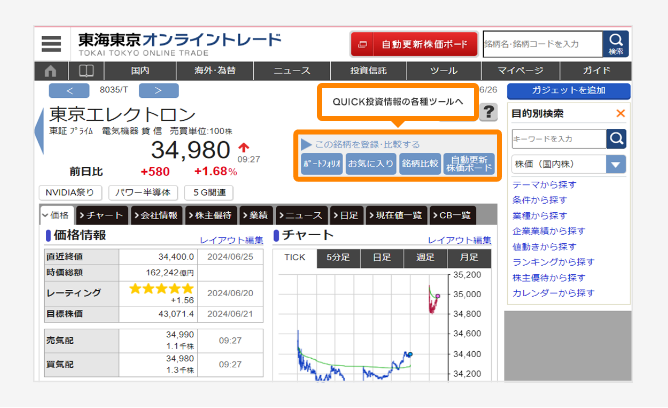Image resolution: width=668 pixels, height=408 pixels.
Task: Click the 162,242 market cap value
Action: pyautogui.click(x=170, y=273)
